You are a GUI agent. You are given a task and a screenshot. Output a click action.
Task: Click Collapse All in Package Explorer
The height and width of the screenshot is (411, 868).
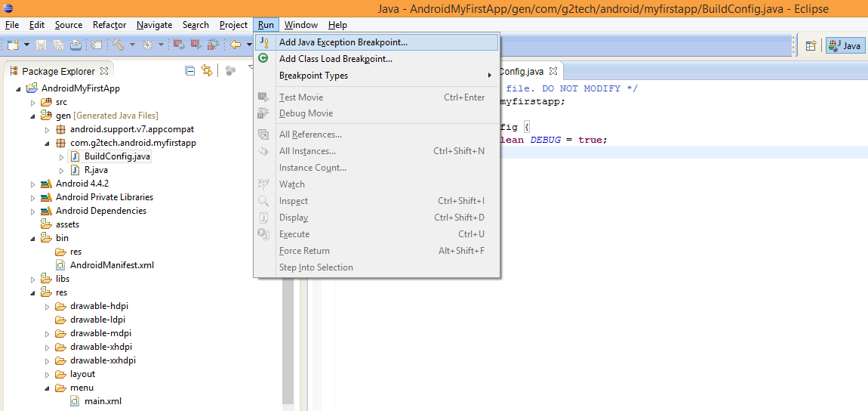190,71
